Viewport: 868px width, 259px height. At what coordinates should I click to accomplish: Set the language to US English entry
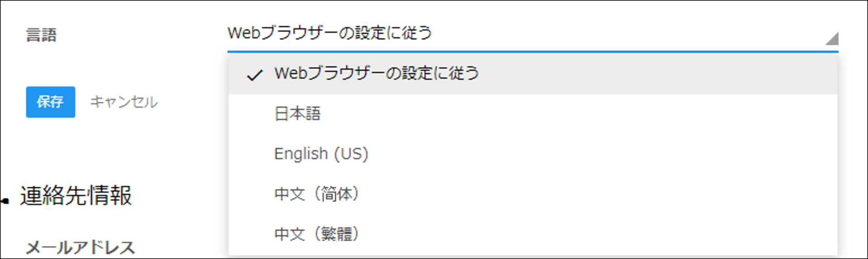pyautogui.click(x=321, y=154)
